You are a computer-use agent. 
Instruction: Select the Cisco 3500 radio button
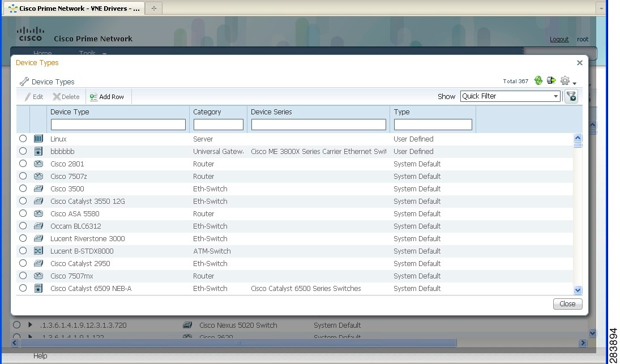(x=23, y=189)
